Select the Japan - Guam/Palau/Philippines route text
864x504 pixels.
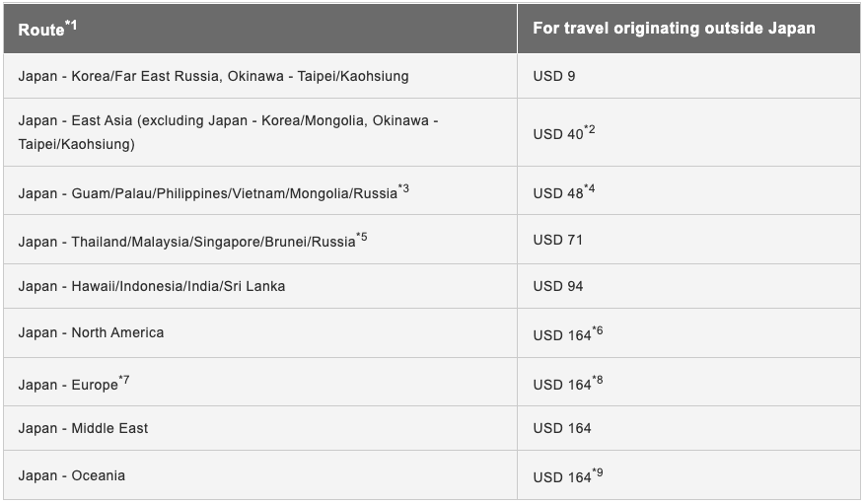tap(207, 192)
